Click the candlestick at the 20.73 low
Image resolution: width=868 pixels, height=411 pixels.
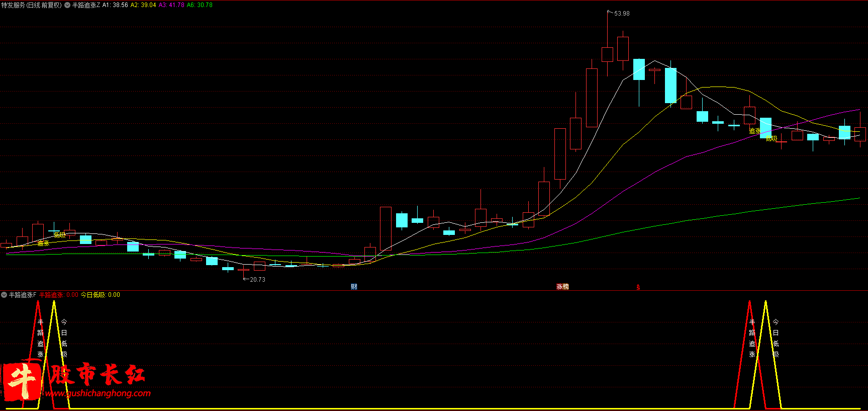(244, 270)
